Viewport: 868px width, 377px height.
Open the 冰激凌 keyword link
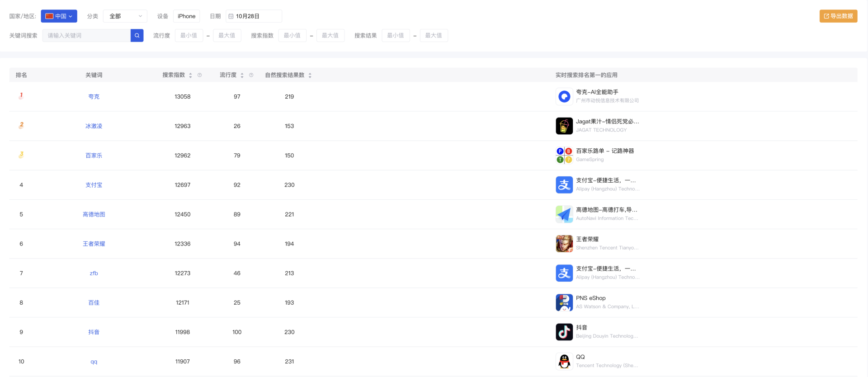pyautogui.click(x=94, y=126)
